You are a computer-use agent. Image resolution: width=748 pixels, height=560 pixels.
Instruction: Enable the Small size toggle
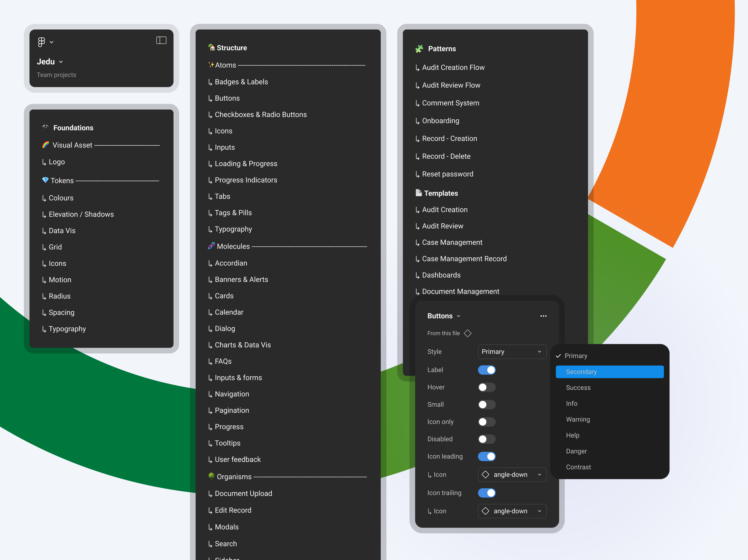(x=487, y=404)
